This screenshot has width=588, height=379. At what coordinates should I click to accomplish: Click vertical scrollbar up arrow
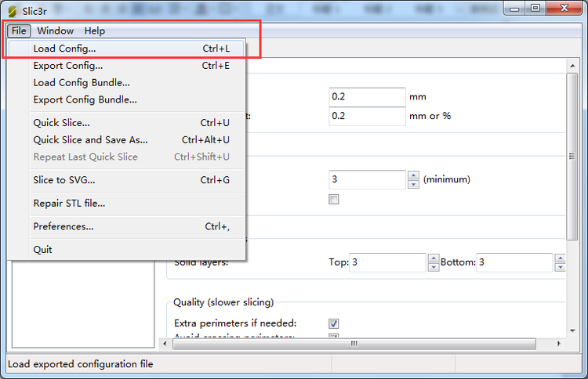(572, 66)
